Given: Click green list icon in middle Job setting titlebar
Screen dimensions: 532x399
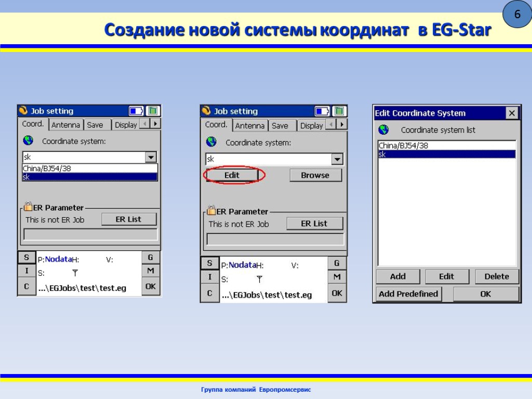Looking at the screenshot, I should click(339, 111).
